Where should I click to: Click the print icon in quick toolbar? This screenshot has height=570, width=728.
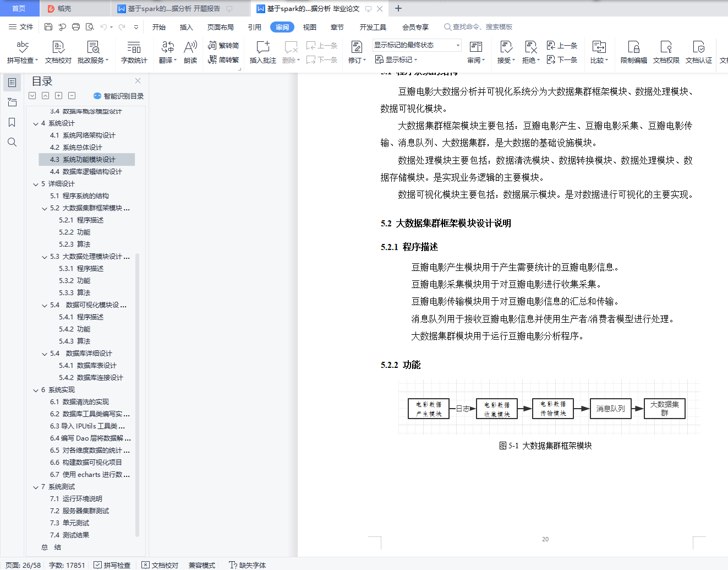coord(76,27)
